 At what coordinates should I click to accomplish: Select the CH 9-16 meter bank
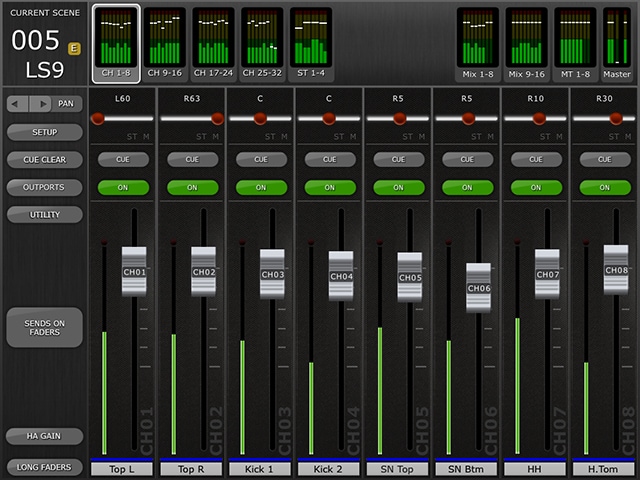[x=165, y=44]
